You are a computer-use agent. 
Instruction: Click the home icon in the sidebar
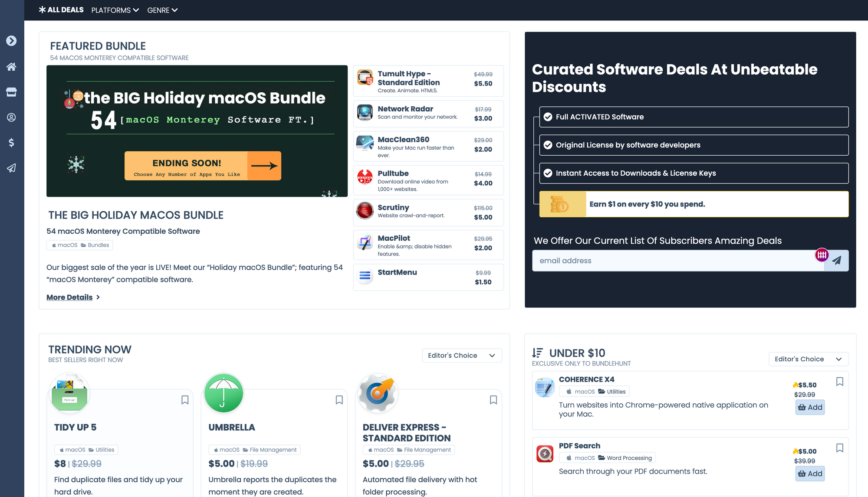(x=11, y=66)
